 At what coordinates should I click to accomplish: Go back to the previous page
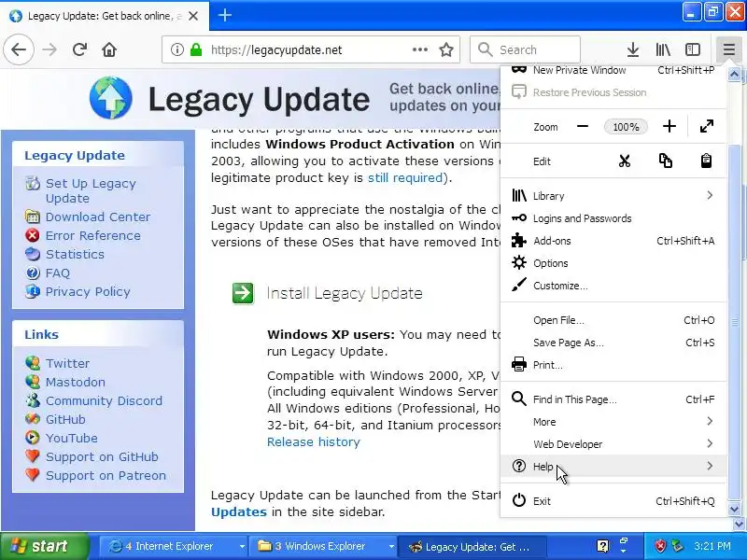click(x=19, y=49)
